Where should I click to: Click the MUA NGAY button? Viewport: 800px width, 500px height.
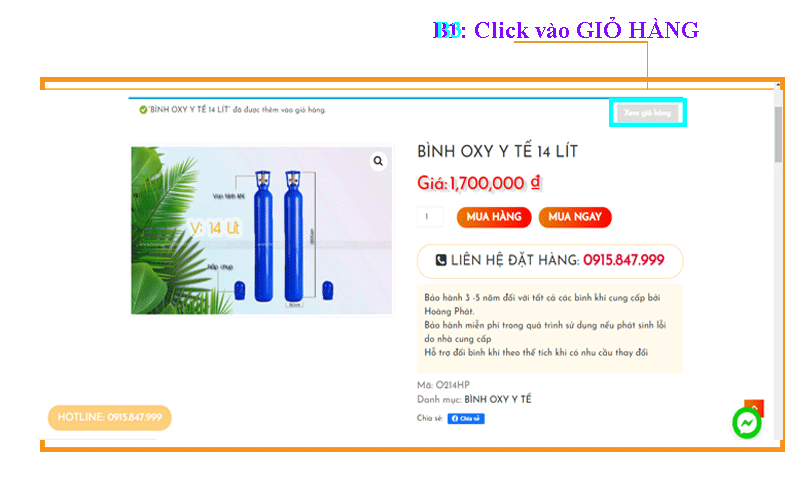click(575, 217)
